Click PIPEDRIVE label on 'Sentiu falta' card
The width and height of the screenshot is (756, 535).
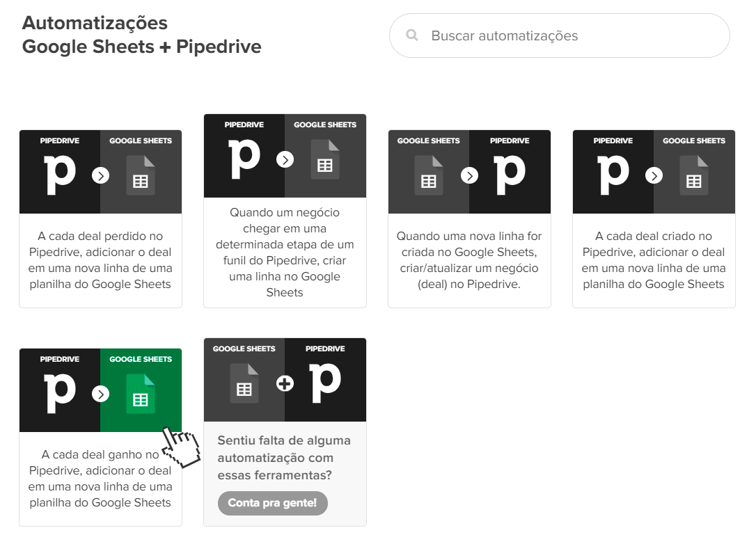(x=325, y=349)
